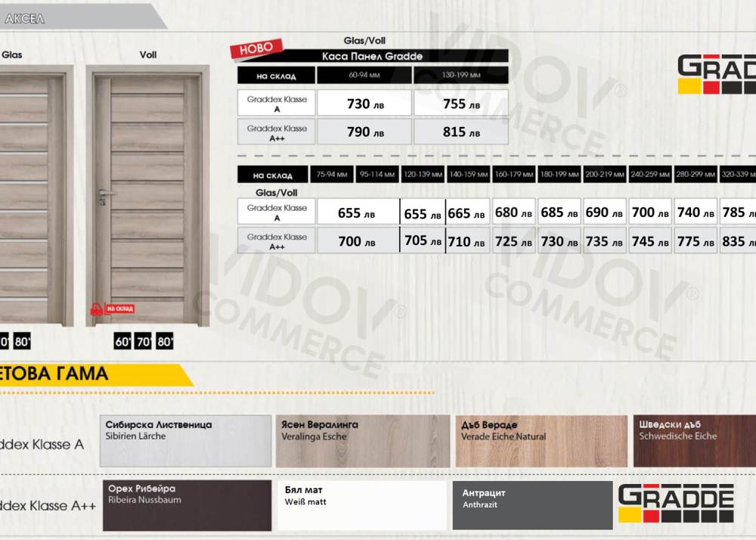Pick the Антрацит grey swatch
Image resolution: width=756 pixels, height=540 pixels.
pyautogui.click(x=532, y=505)
